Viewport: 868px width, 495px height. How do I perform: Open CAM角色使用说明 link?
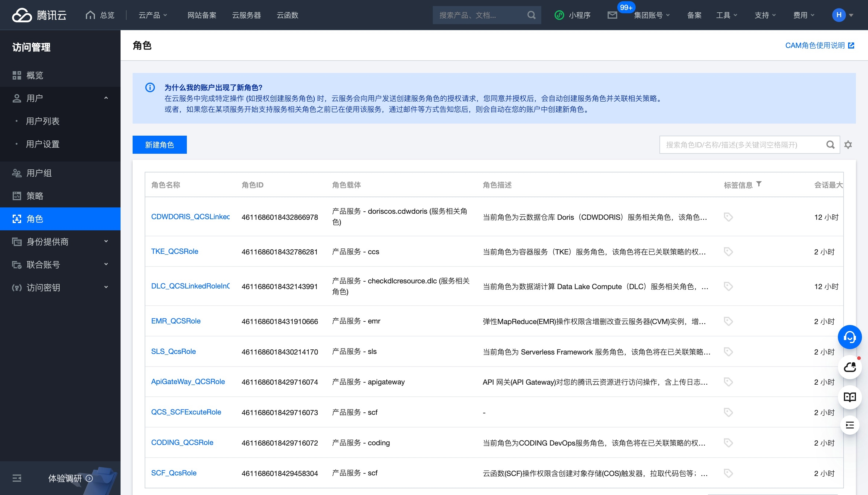coord(819,45)
